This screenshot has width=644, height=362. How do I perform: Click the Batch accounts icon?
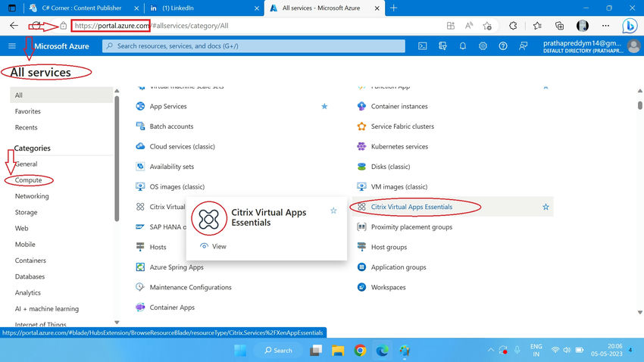(x=140, y=126)
